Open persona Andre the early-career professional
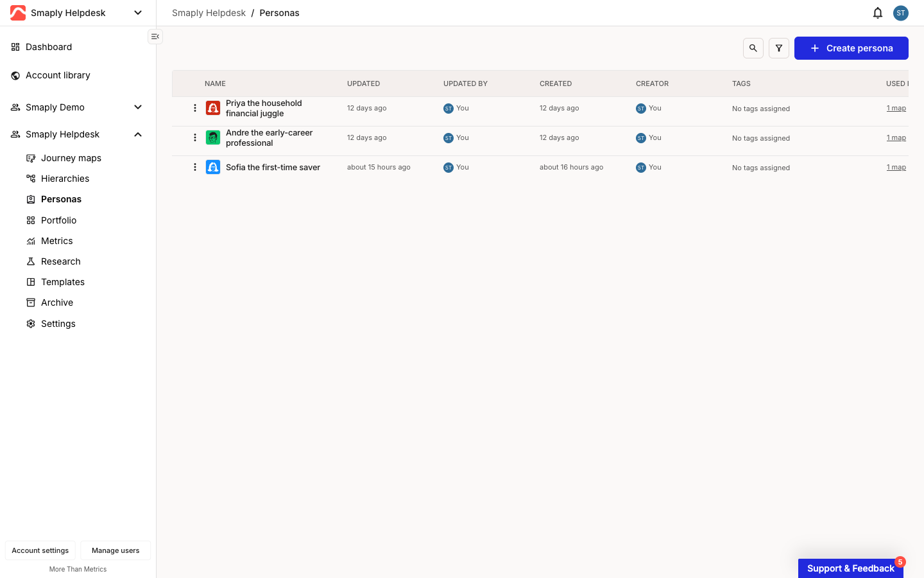 pos(269,137)
